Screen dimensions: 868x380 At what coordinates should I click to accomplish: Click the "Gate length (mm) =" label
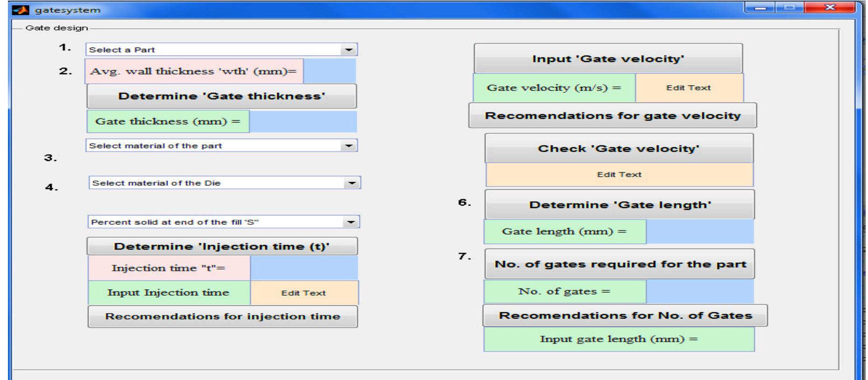[x=565, y=231]
